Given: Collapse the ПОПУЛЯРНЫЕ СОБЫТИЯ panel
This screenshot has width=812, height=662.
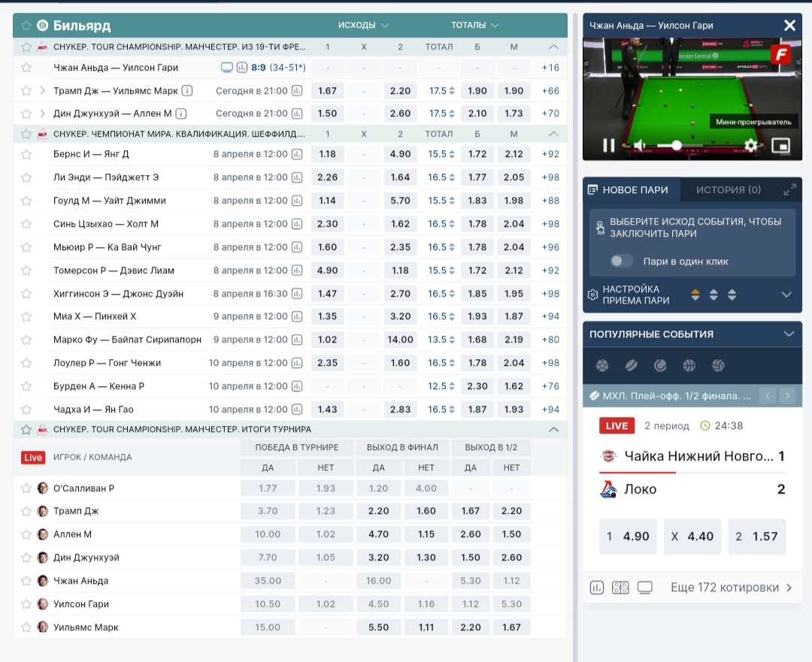Looking at the screenshot, I should pyautogui.click(x=789, y=334).
